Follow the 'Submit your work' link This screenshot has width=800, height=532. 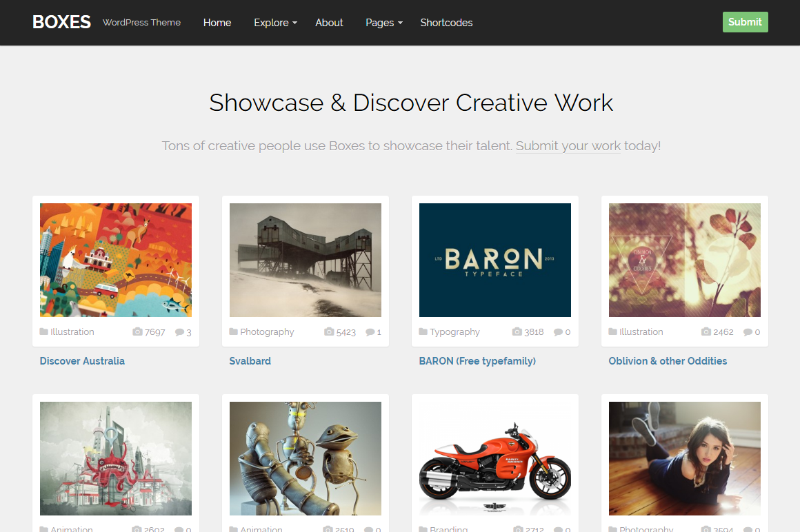(x=568, y=146)
